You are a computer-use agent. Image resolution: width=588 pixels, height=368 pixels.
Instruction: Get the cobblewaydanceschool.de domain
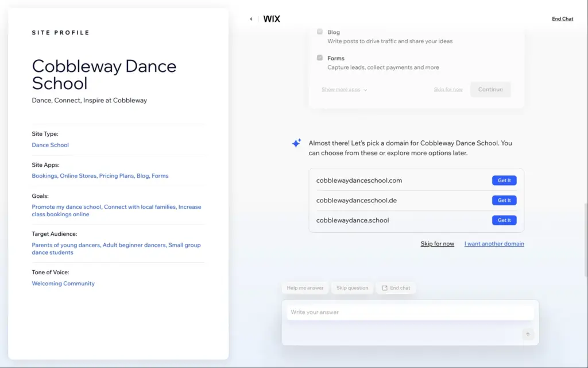[x=504, y=201]
